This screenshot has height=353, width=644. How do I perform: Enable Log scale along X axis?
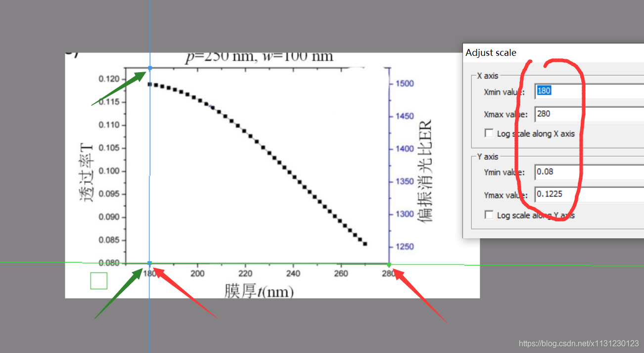click(x=489, y=133)
